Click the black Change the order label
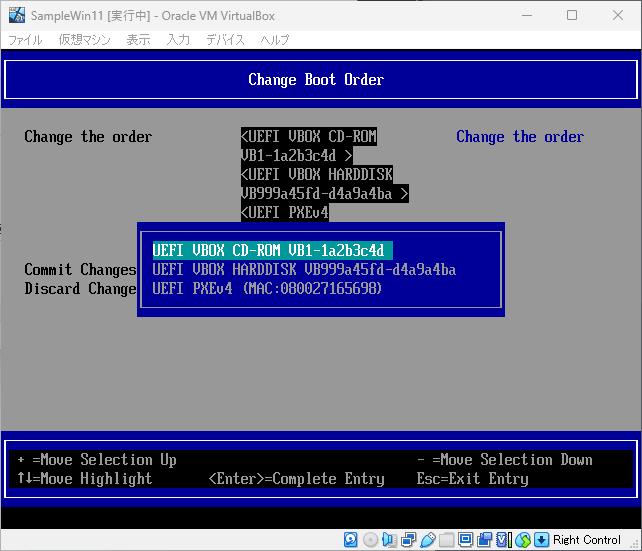Screen dimensions: 642x551 click(88, 136)
